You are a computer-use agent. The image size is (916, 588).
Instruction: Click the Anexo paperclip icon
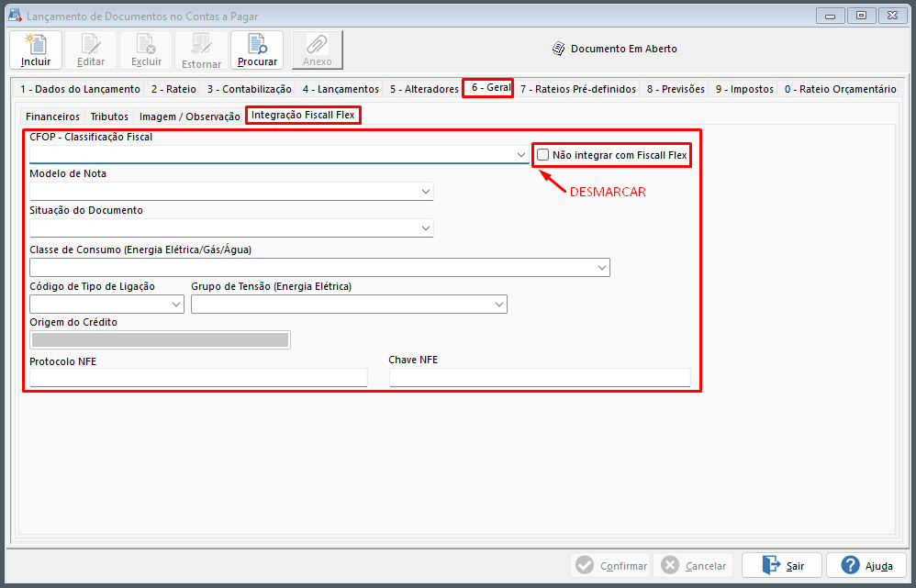click(x=318, y=50)
